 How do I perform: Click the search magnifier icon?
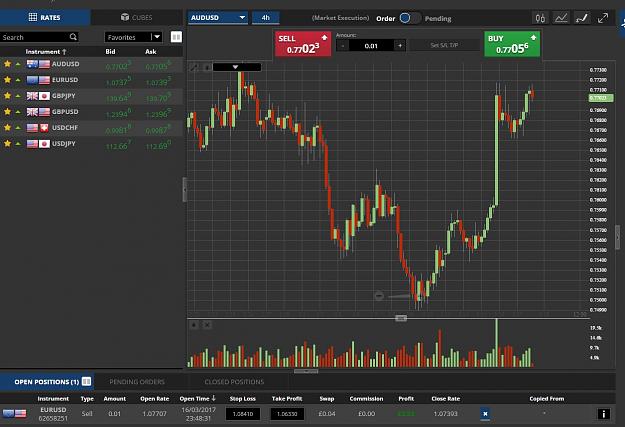tap(73, 37)
